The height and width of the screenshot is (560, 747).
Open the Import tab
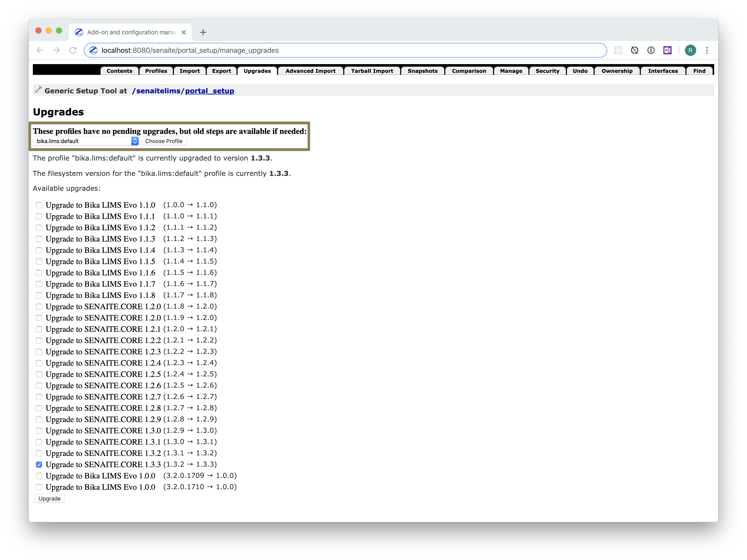click(x=190, y=71)
